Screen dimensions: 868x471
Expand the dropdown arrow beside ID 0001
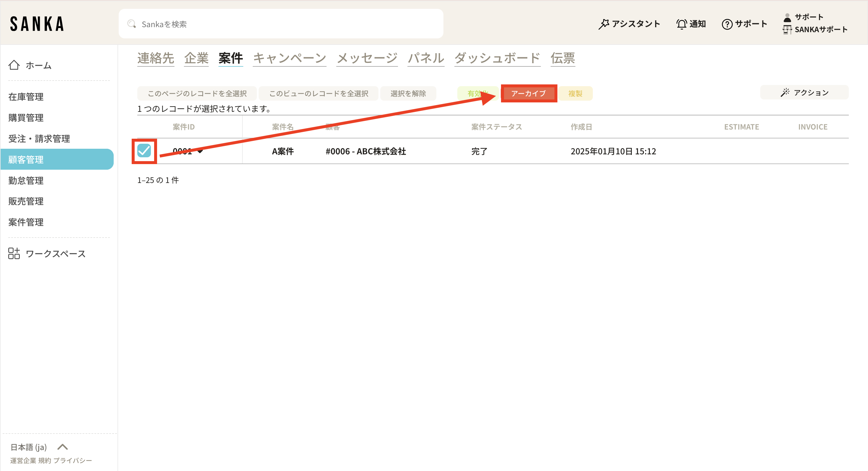(200, 151)
